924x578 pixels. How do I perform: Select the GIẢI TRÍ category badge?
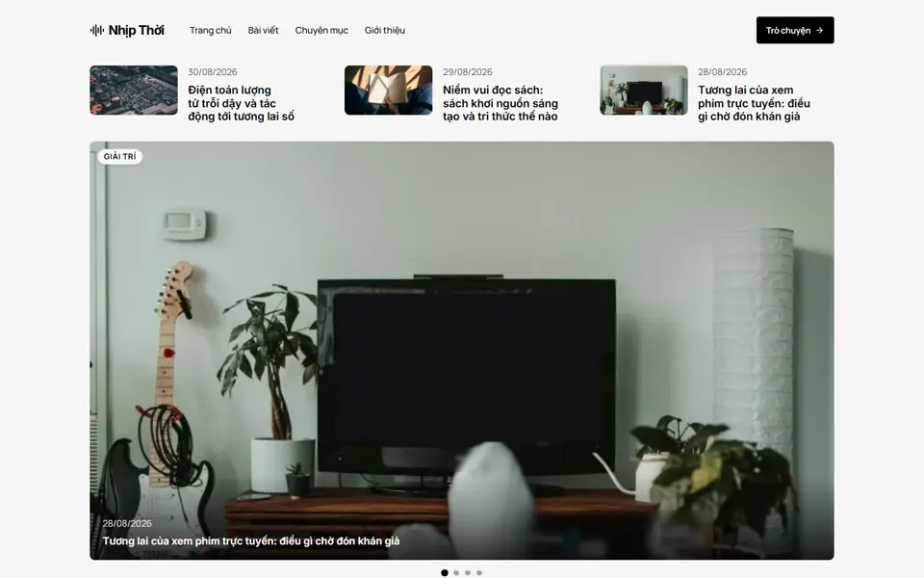click(x=119, y=156)
